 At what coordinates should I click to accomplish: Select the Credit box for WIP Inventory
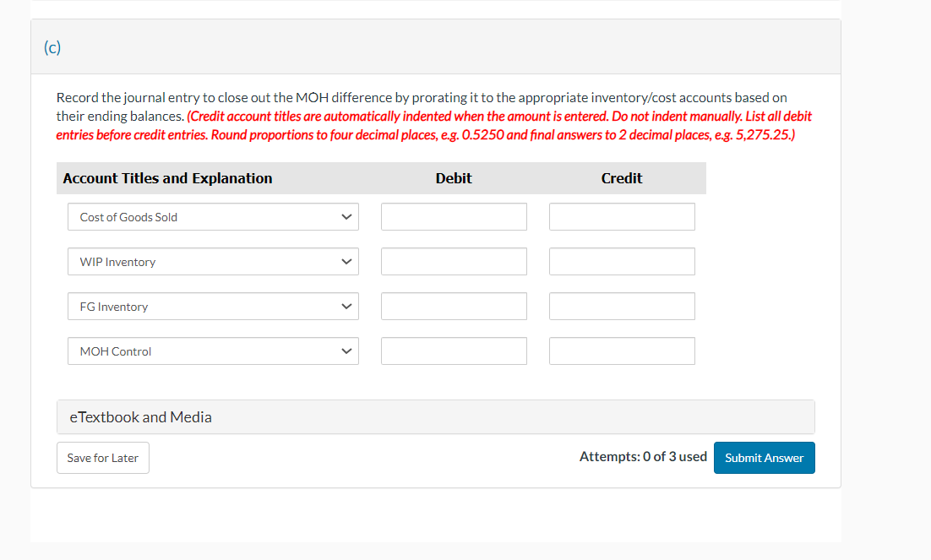pos(622,261)
